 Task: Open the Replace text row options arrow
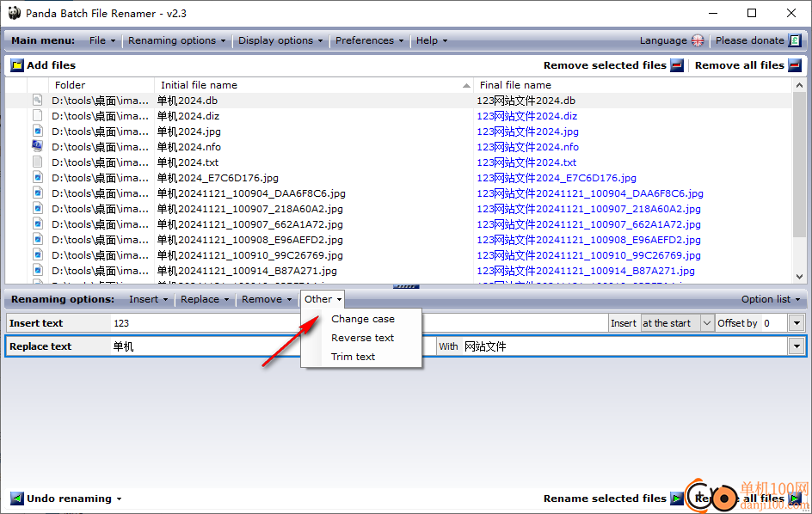click(x=797, y=346)
